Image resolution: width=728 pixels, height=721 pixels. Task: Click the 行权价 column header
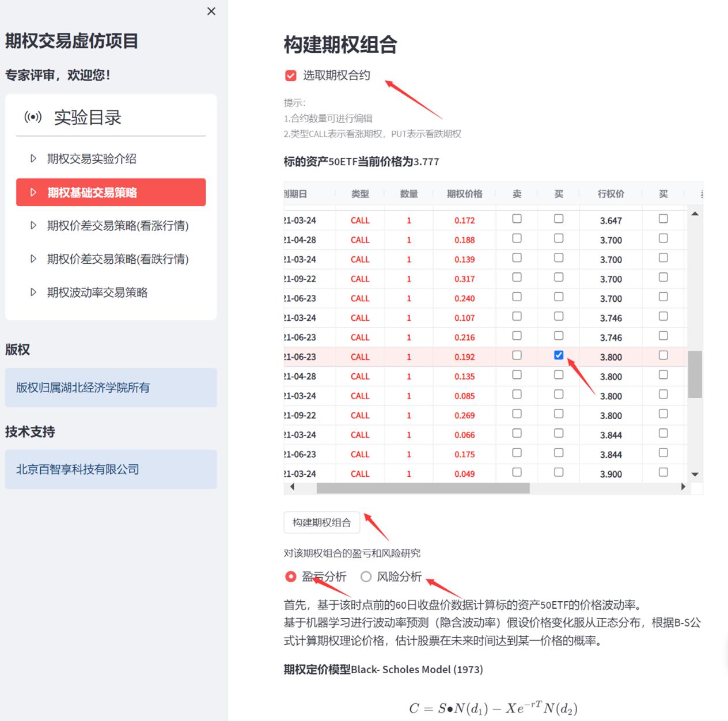611,194
